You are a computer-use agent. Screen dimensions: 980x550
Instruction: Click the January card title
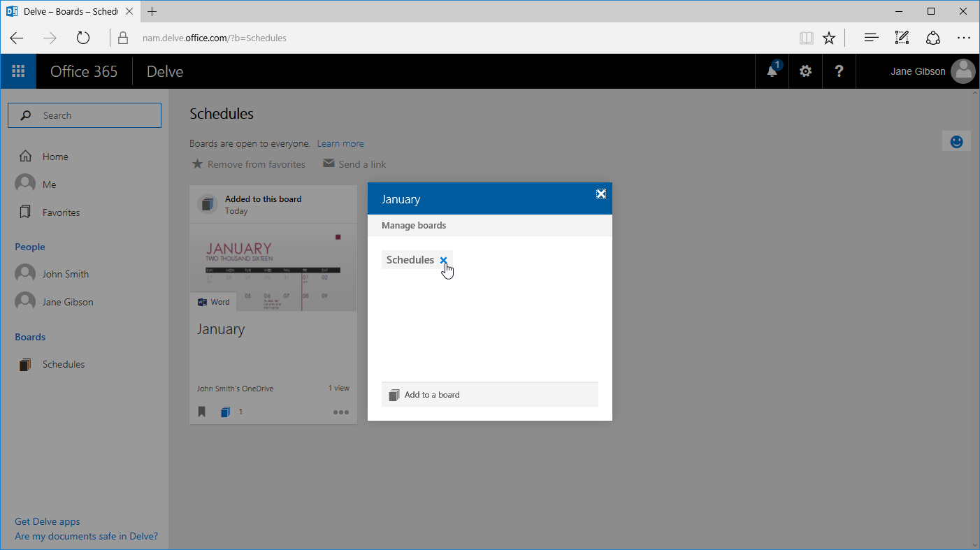[221, 329]
